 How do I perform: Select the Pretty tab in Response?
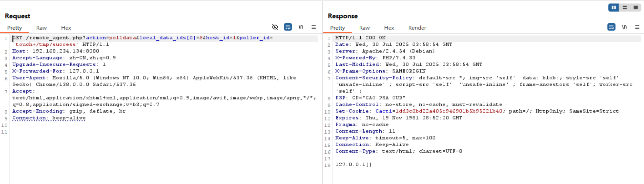tap(337, 28)
